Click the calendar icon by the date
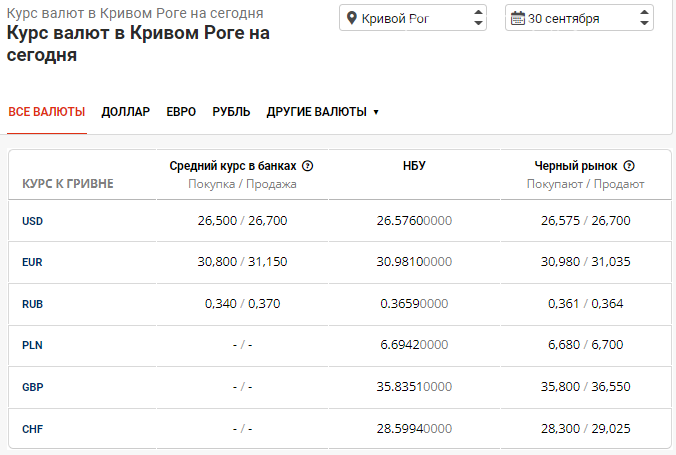This screenshot has height=455, width=676. click(517, 18)
